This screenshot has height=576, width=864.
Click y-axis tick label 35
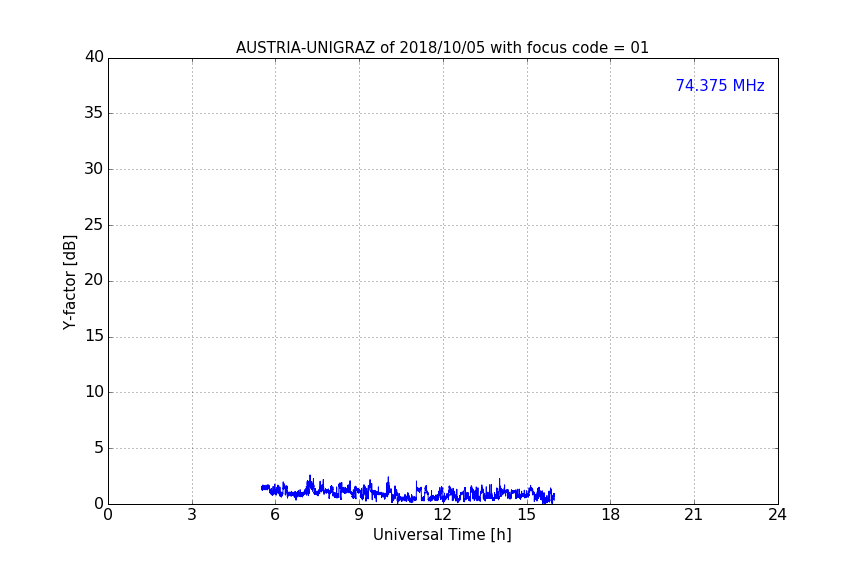[x=94, y=113]
